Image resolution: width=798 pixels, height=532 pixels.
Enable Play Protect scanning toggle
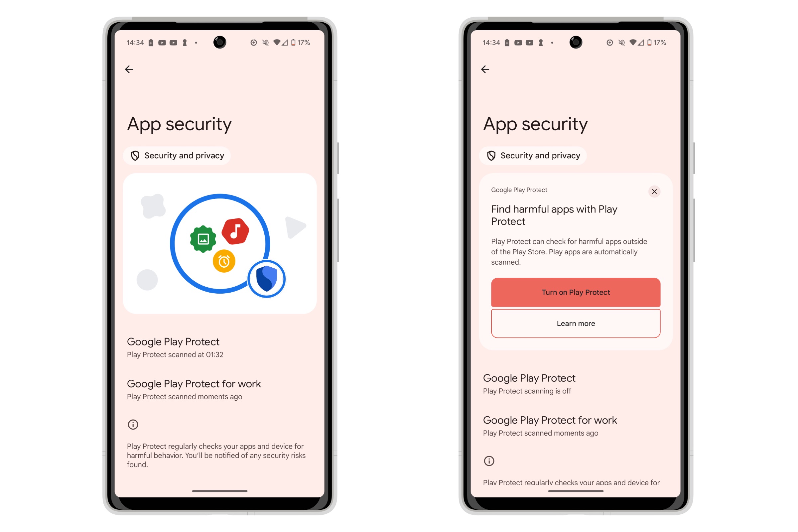(575, 292)
